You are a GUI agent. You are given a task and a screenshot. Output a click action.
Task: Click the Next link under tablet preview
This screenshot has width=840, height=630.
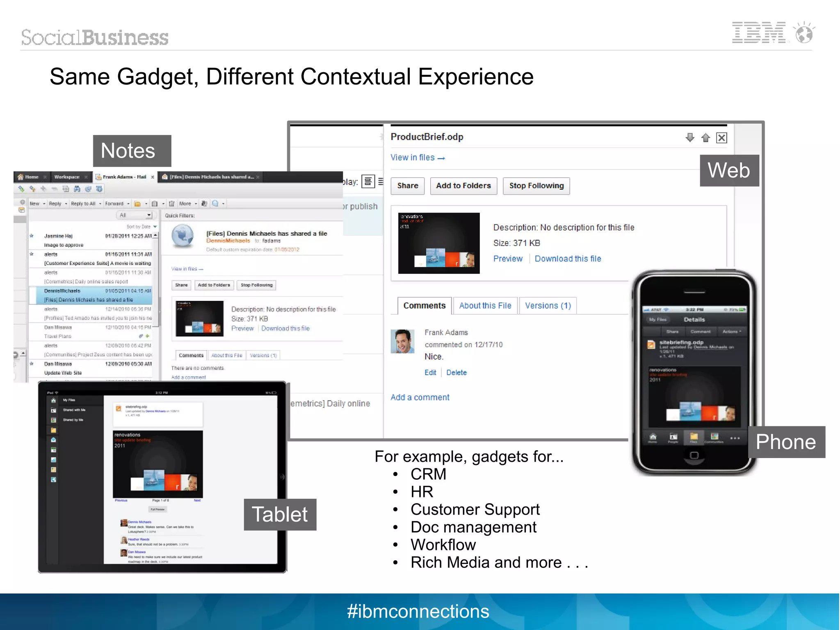[197, 500]
